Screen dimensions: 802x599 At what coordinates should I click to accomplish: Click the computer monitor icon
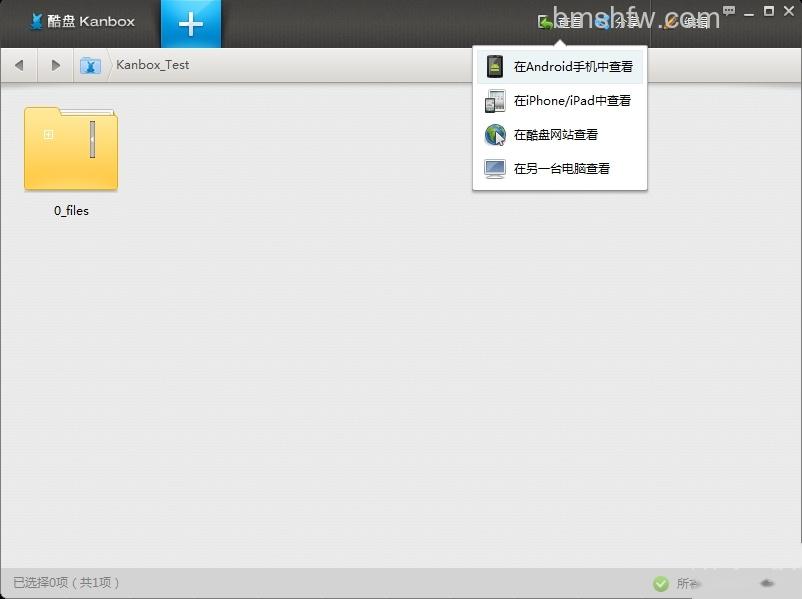495,169
